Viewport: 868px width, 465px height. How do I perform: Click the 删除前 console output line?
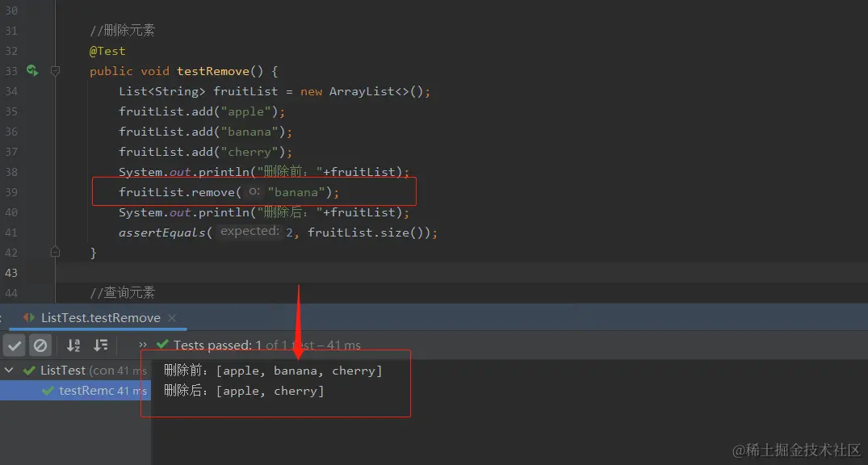click(x=273, y=371)
